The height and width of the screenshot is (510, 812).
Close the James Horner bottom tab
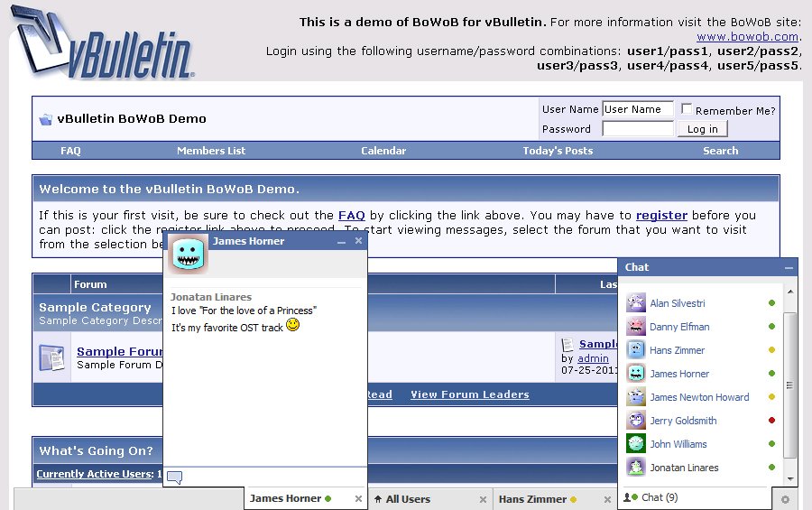(x=358, y=498)
